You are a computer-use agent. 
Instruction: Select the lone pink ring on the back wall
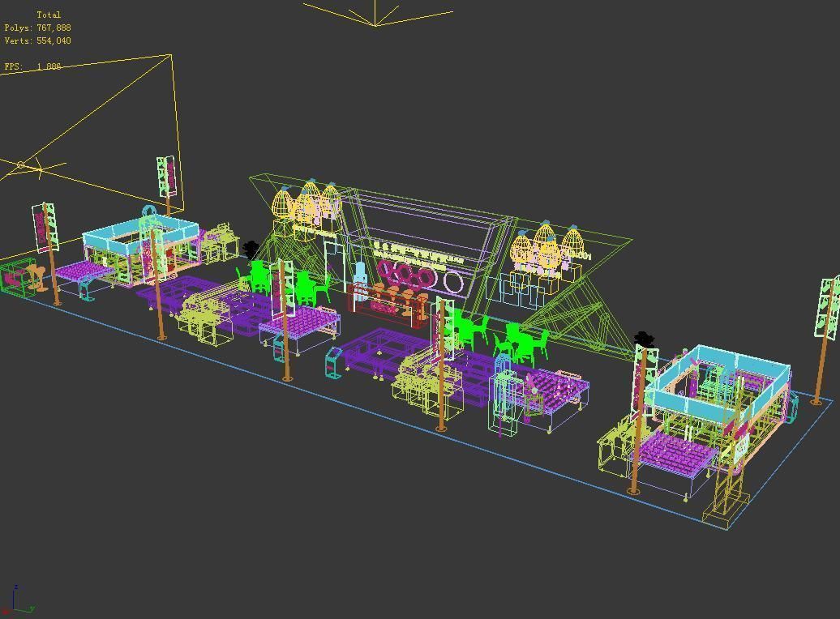452,282
